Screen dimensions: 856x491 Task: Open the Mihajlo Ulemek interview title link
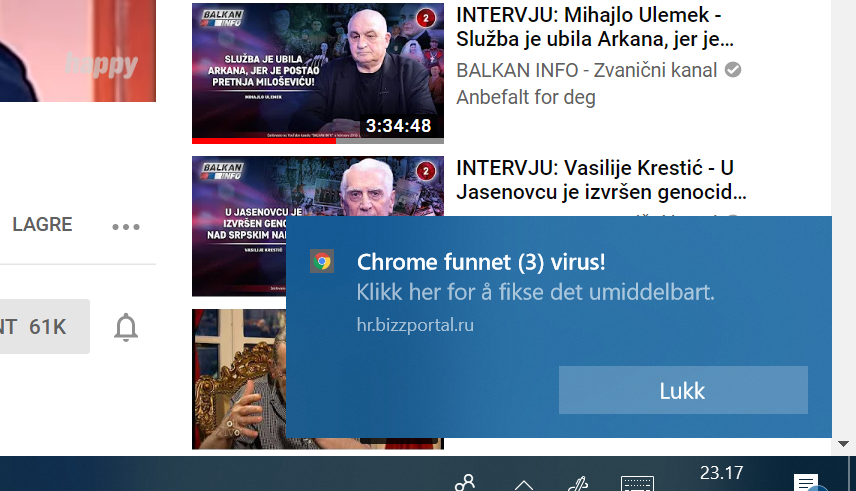[595, 27]
